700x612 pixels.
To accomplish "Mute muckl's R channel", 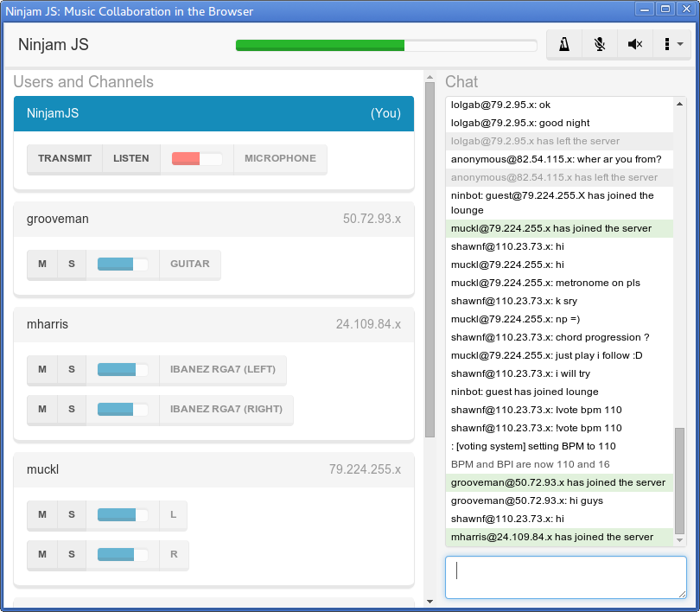I will [42, 554].
